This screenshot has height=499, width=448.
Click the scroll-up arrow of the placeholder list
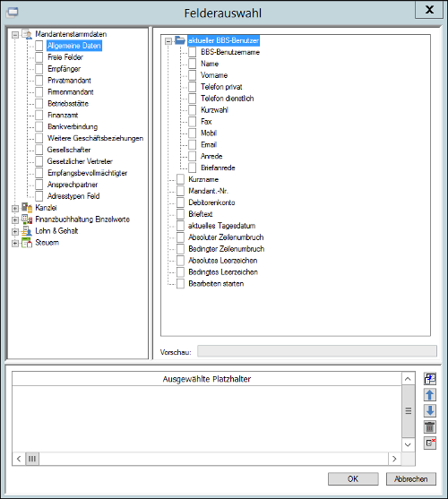(x=408, y=379)
